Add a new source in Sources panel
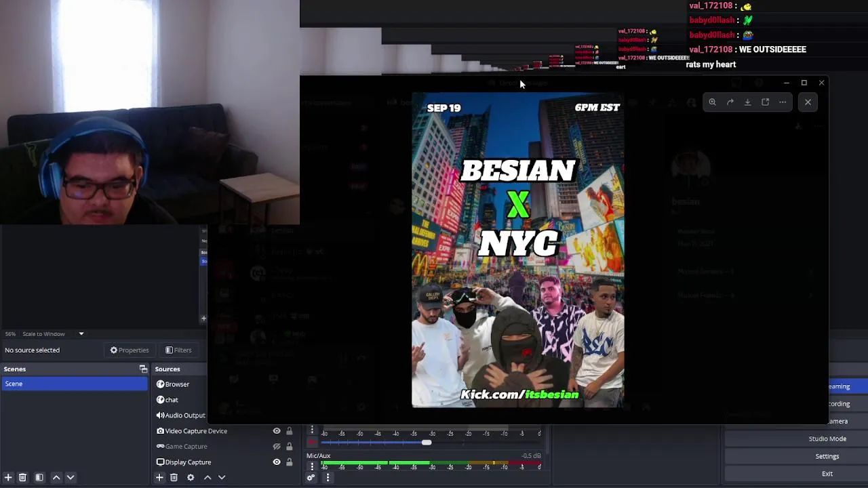The width and height of the screenshot is (868, 488). point(159,478)
